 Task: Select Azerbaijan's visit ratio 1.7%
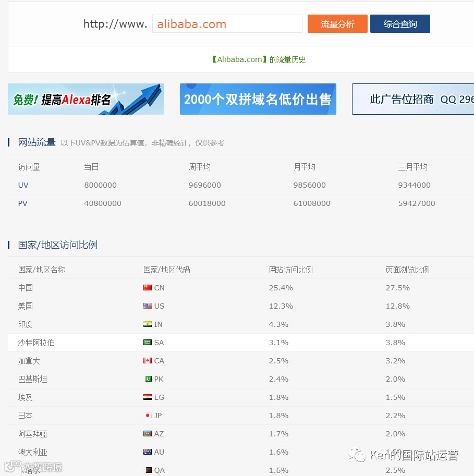[278, 433]
